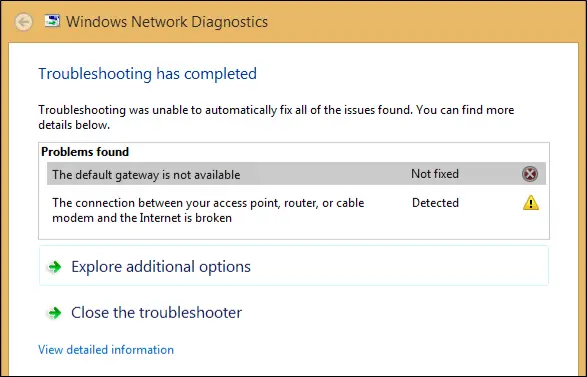
Task: Click the red X not-fixed status icon
Action: [530, 174]
